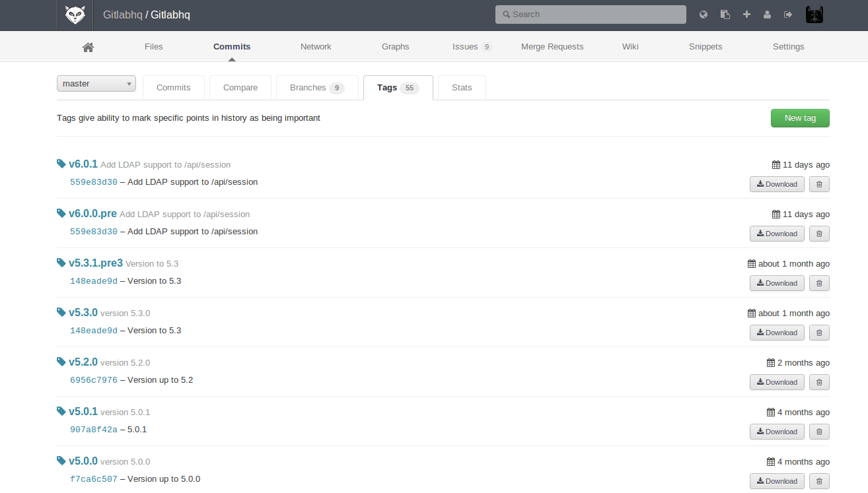This screenshot has height=493, width=868.
Task: Delete the v6.0.1 tag using its trash icon
Action: click(x=819, y=184)
